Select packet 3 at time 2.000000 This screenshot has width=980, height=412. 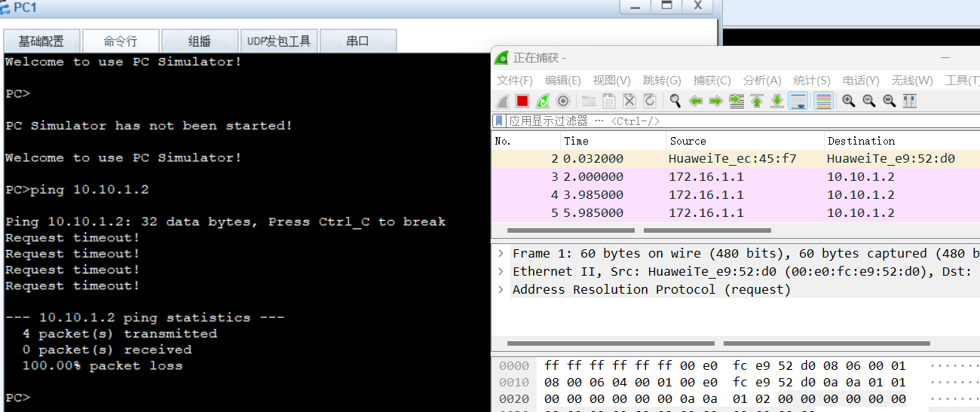pyautogui.click(x=736, y=177)
